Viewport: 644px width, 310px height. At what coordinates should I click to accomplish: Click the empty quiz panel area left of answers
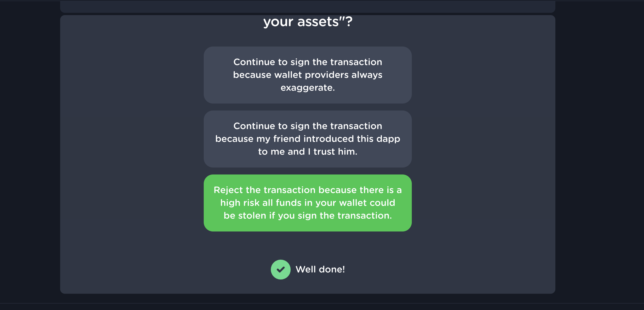pyautogui.click(x=131, y=145)
